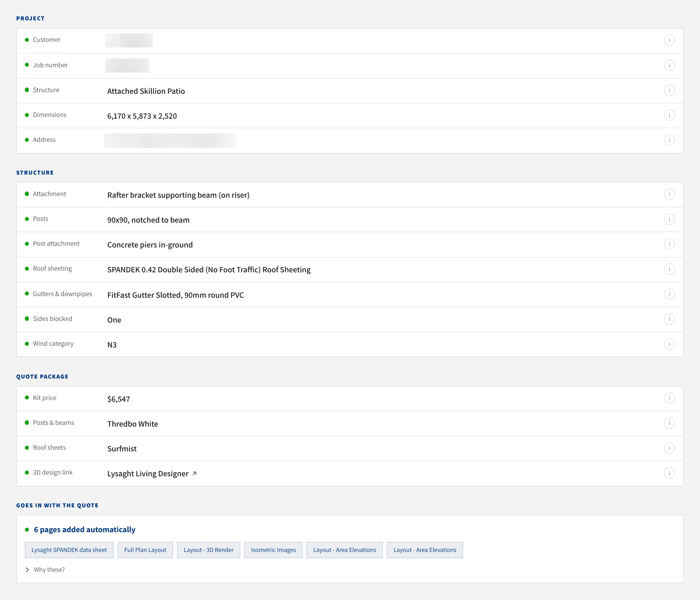Select the Full Plan Layout page
This screenshot has height=600, width=700.
(145, 550)
